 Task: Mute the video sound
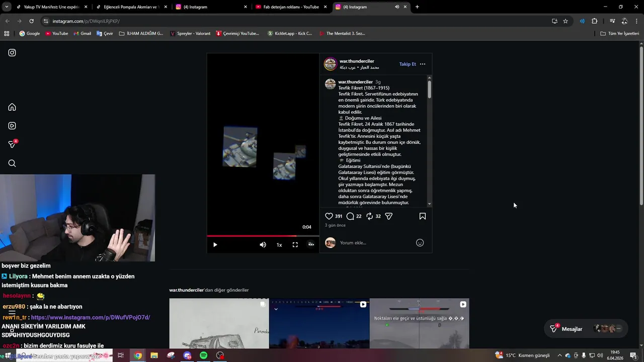(x=263, y=245)
